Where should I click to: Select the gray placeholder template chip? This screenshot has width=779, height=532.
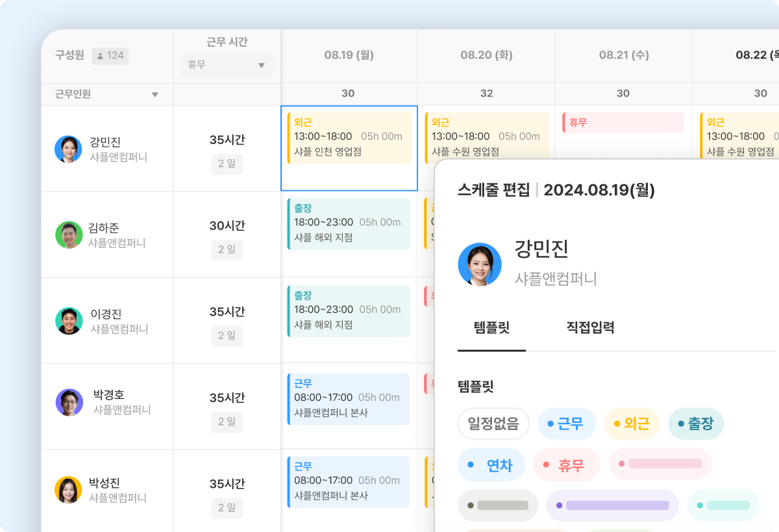click(x=498, y=505)
